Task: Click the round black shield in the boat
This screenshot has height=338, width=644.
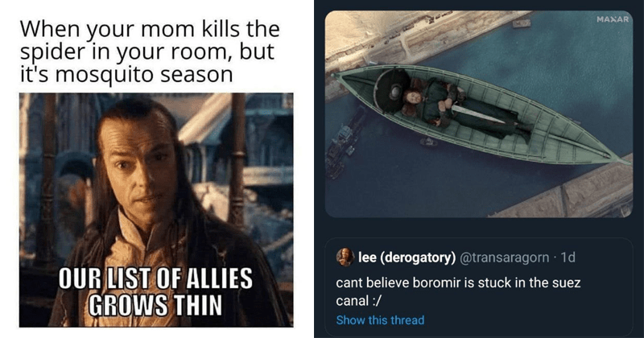Action: [x=392, y=91]
